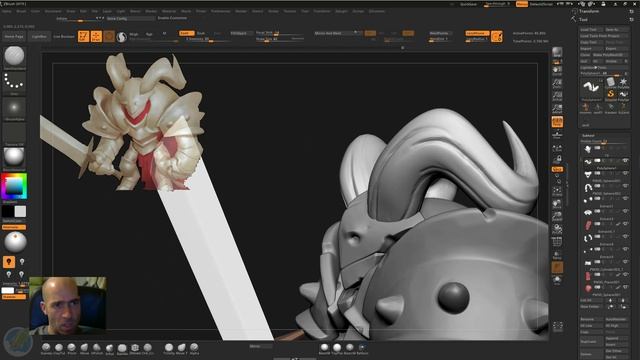
Task: Toggle the Transp transparency button
Action: tap(557, 255)
